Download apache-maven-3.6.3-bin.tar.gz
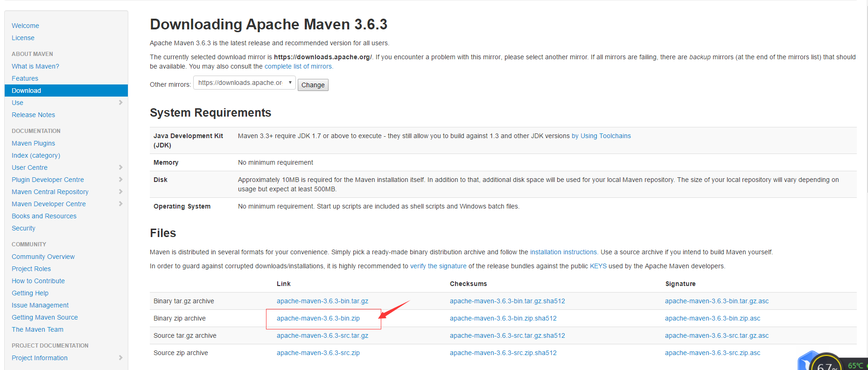Image resolution: width=868 pixels, height=370 pixels. (x=322, y=301)
